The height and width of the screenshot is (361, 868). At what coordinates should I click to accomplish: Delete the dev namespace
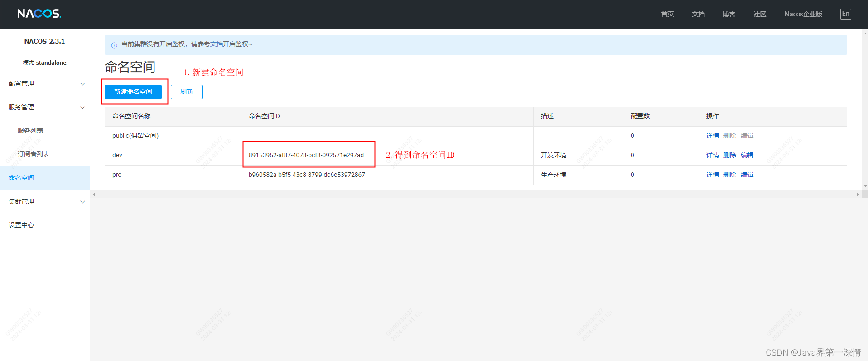730,155
